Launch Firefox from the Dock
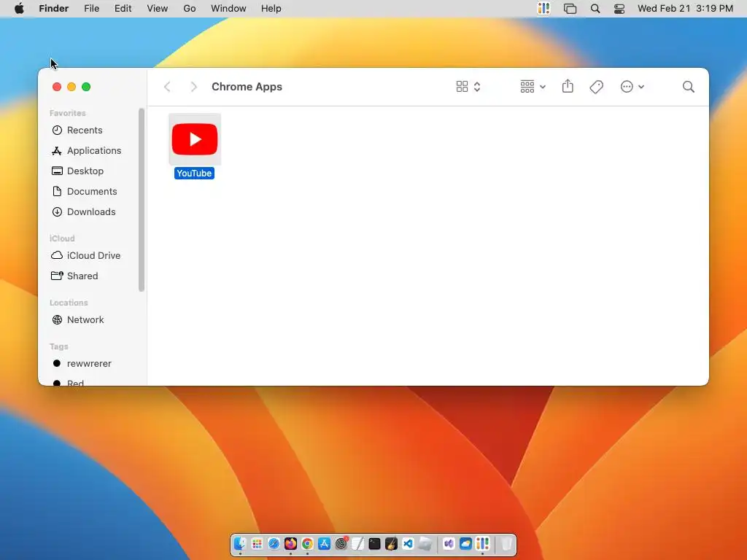This screenshot has height=560, width=747. tap(290, 543)
